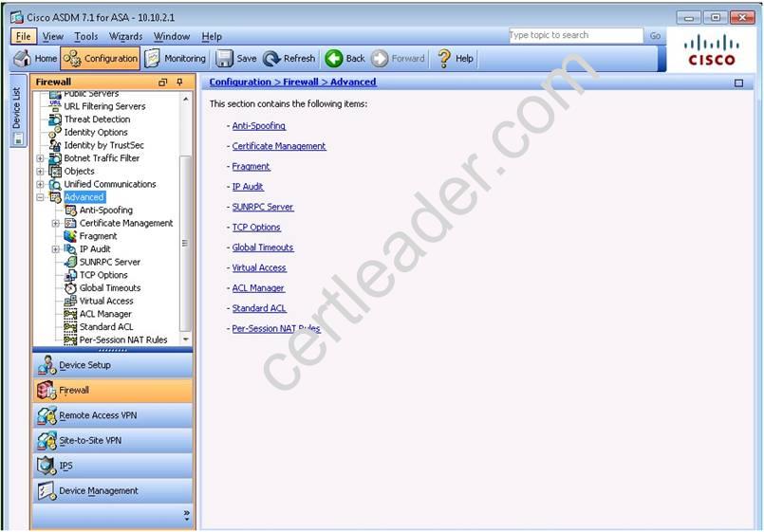Image resolution: width=764 pixels, height=532 pixels.
Task: Click the topic search input field
Action: [x=576, y=35]
